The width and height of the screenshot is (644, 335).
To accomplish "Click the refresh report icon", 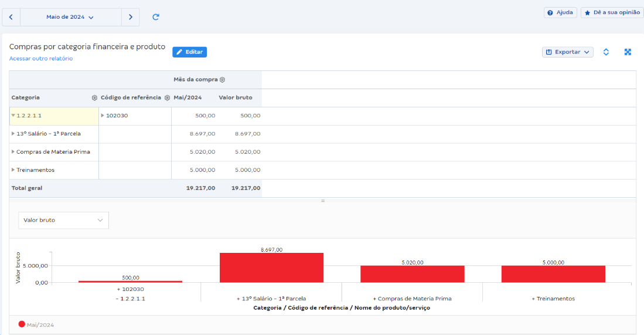I will pos(156,17).
